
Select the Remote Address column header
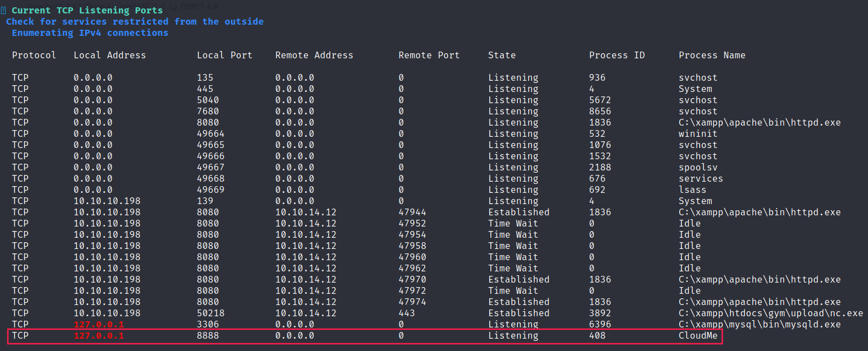click(x=314, y=56)
